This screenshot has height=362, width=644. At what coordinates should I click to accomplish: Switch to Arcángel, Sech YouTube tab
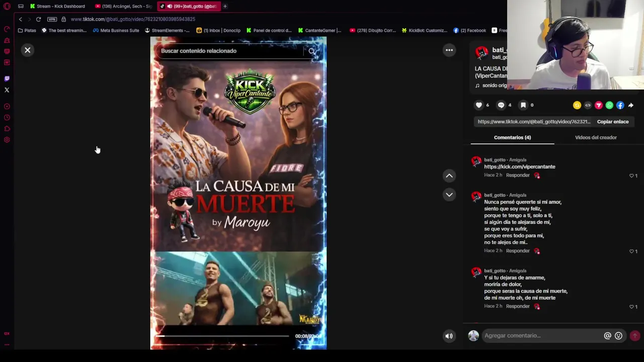123,6
